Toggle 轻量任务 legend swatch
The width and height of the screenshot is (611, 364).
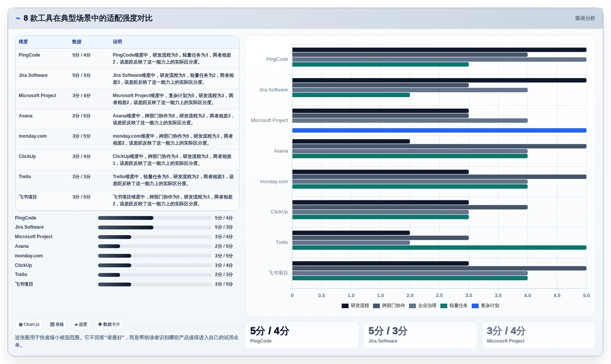pyautogui.click(x=444, y=306)
